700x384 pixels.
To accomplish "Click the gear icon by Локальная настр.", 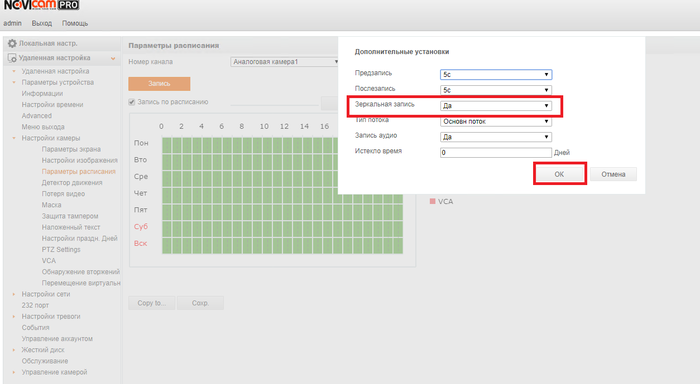I will click(12, 43).
